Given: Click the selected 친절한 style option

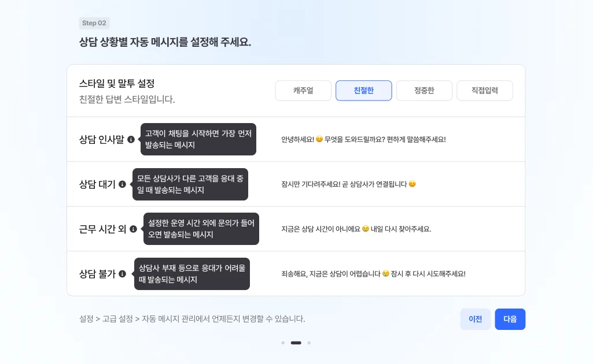Looking at the screenshot, I should click(364, 90).
